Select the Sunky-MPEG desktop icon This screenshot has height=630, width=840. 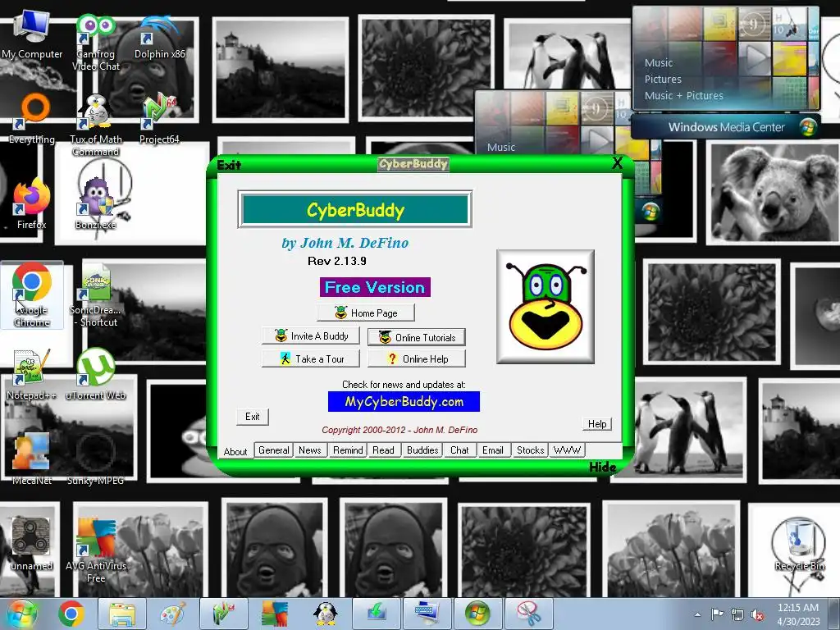[x=96, y=459]
